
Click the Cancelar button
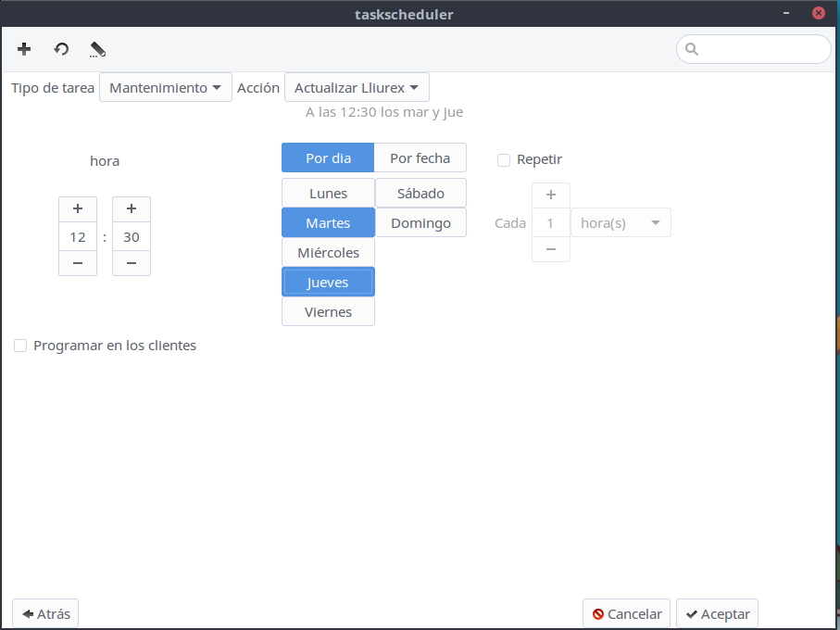[626, 613]
